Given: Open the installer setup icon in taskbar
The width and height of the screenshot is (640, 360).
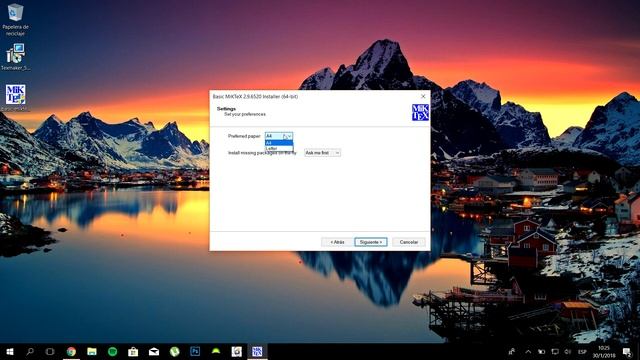Looking at the screenshot, I should coord(236,351).
